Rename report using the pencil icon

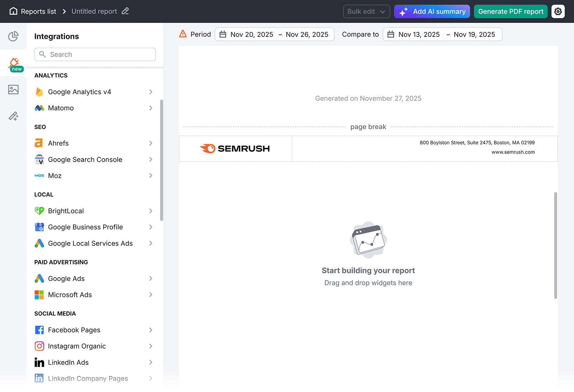pos(125,11)
